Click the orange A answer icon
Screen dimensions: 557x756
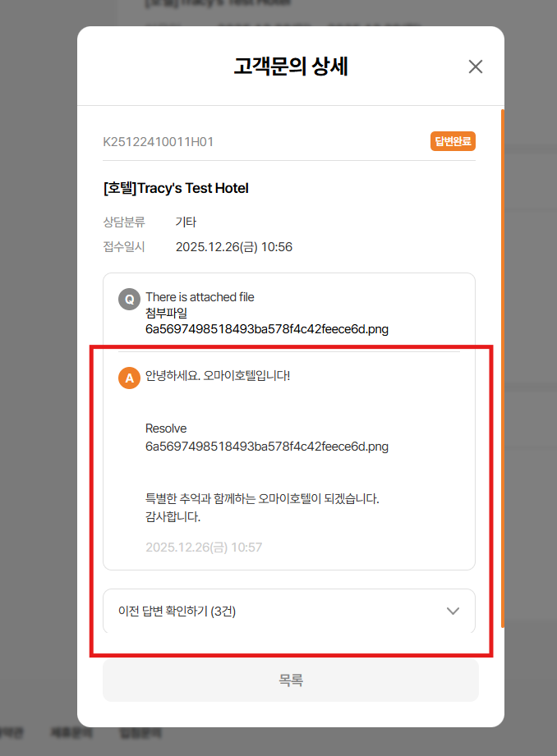tap(128, 378)
